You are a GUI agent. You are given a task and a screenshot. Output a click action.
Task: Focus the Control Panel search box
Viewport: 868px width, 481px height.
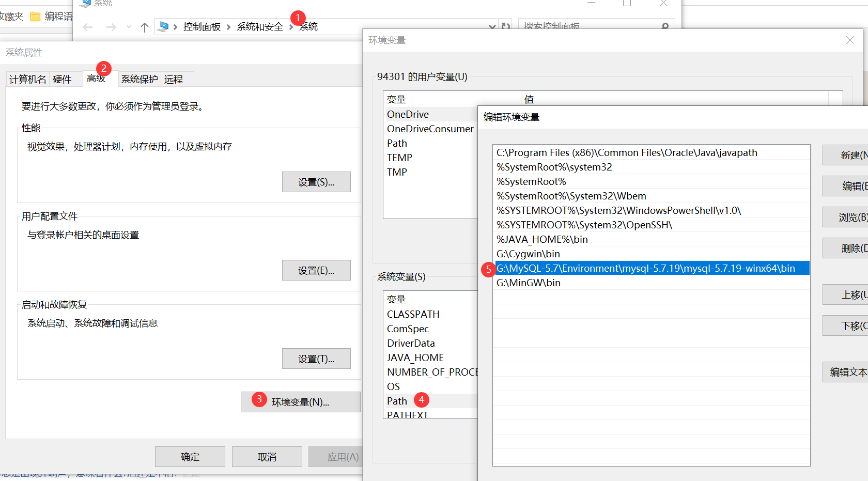click(596, 26)
